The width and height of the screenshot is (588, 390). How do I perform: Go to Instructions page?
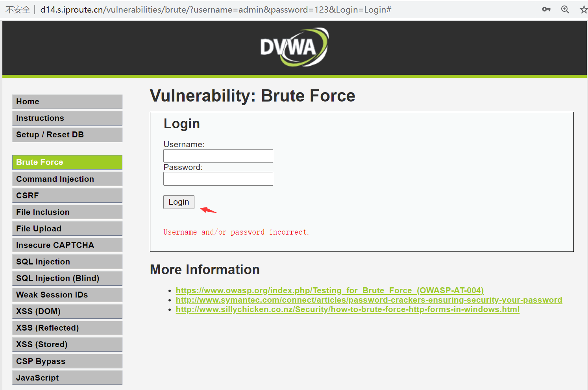67,118
